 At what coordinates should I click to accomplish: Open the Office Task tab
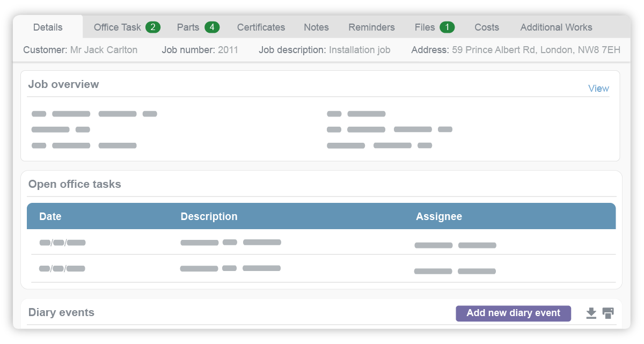(x=117, y=27)
